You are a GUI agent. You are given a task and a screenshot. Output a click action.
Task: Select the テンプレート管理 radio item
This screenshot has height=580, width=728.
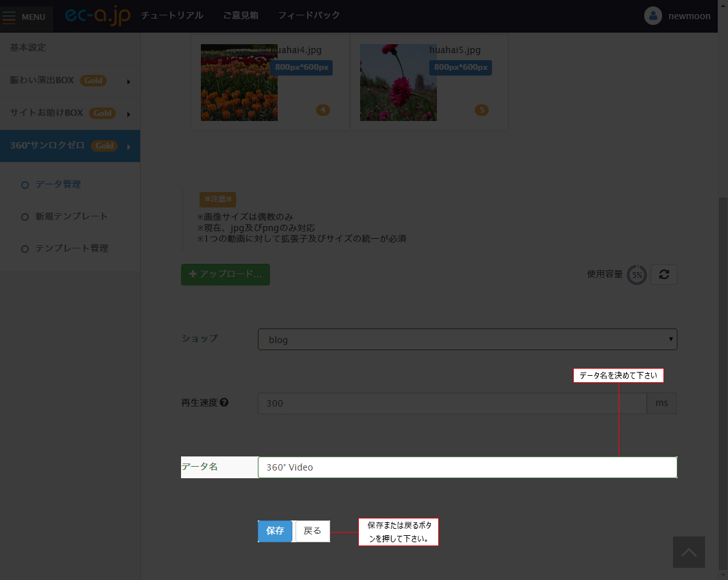pyautogui.click(x=26, y=248)
